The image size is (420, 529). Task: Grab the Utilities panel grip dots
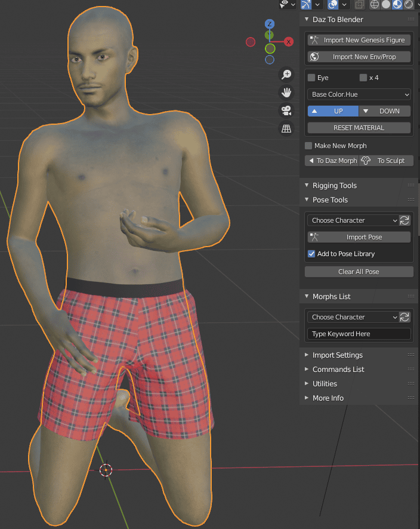411,383
